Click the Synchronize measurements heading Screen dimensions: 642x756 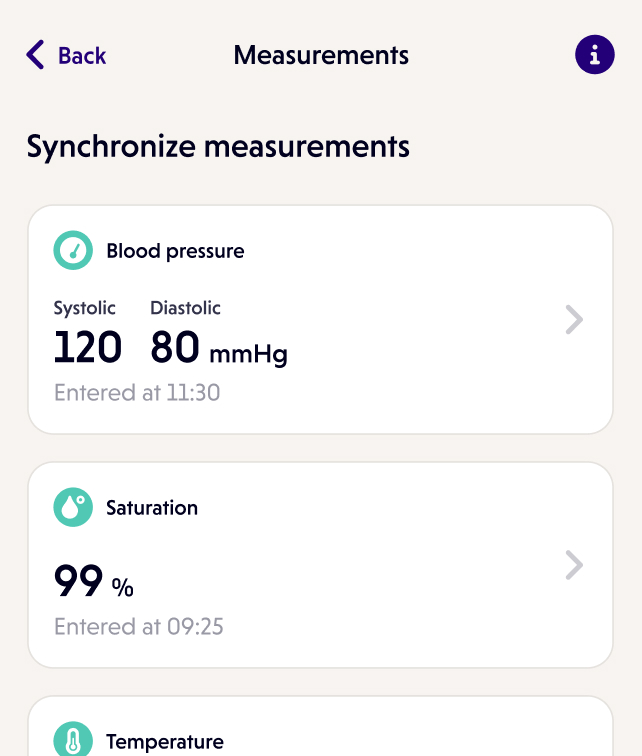click(218, 147)
